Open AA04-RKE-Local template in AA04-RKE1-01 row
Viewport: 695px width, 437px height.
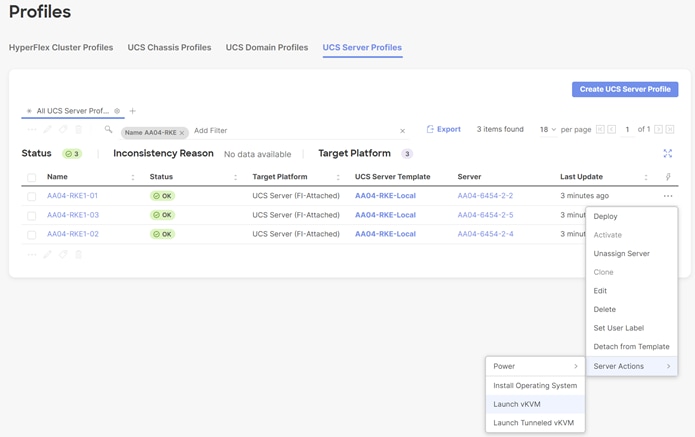pos(385,195)
